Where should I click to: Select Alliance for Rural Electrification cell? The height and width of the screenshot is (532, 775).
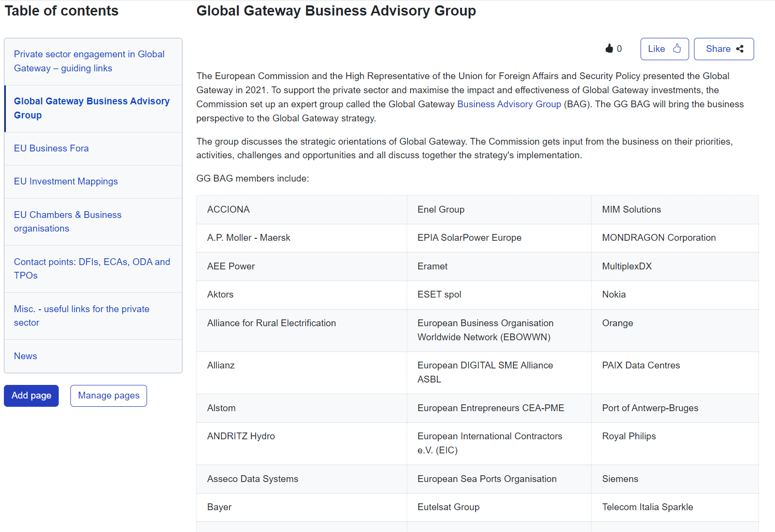(x=301, y=331)
